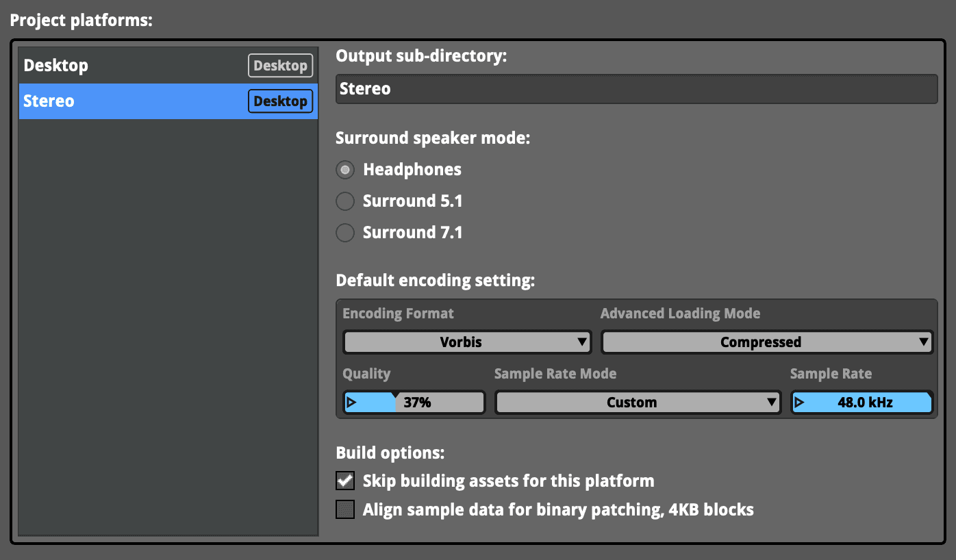Choose the Surround 7.1 speaker mode
The width and height of the screenshot is (956, 560).
tap(346, 233)
